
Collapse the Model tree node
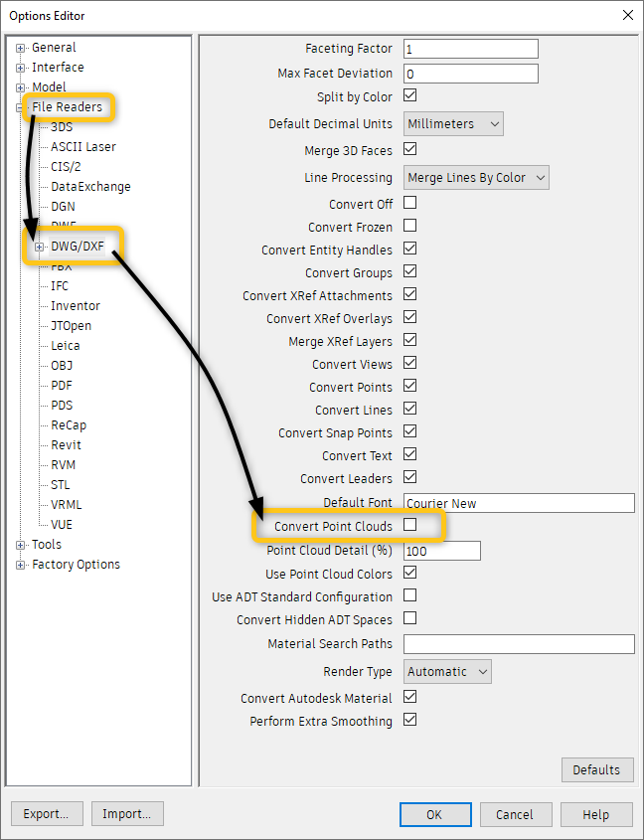(21, 86)
